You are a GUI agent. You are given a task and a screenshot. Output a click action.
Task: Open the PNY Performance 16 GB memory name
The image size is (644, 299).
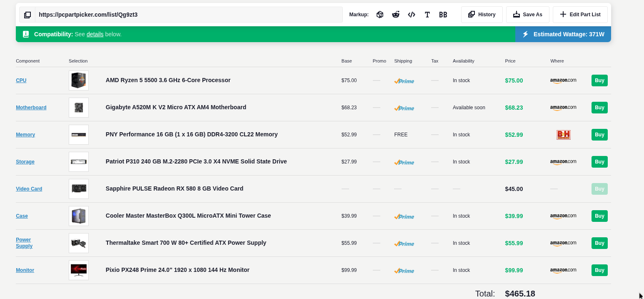click(192, 134)
